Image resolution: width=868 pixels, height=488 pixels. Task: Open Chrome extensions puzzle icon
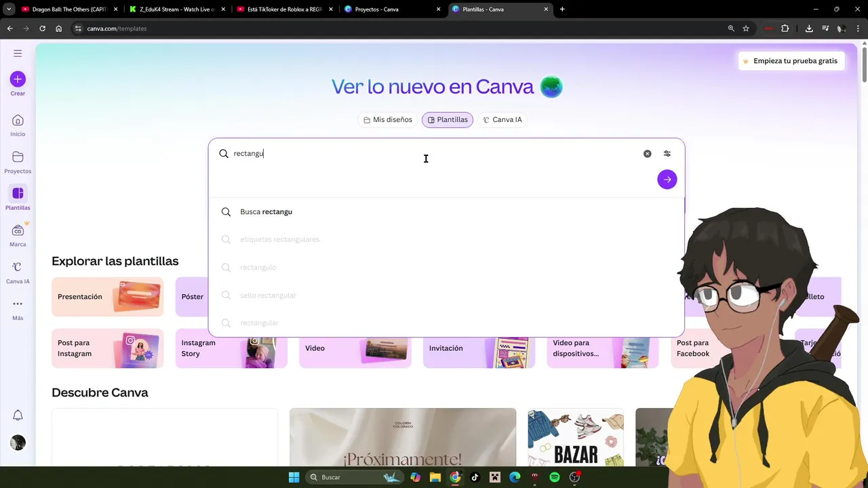785,28
